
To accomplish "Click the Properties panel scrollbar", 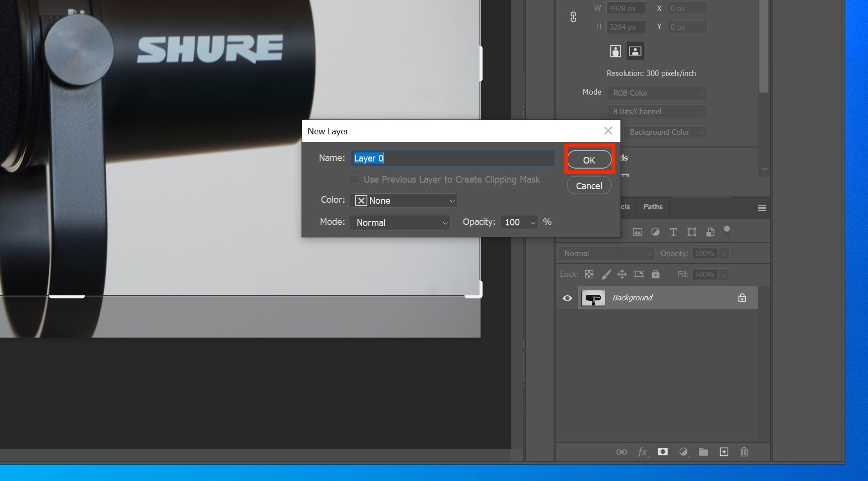I will pyautogui.click(x=764, y=46).
